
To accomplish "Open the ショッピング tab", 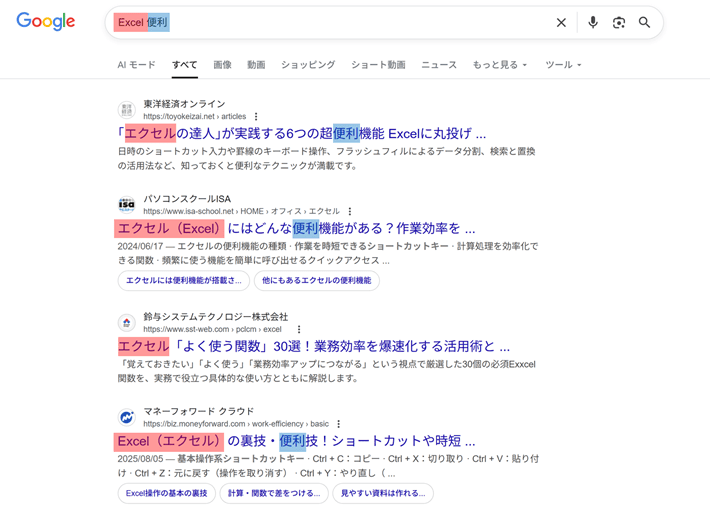I will 308,65.
